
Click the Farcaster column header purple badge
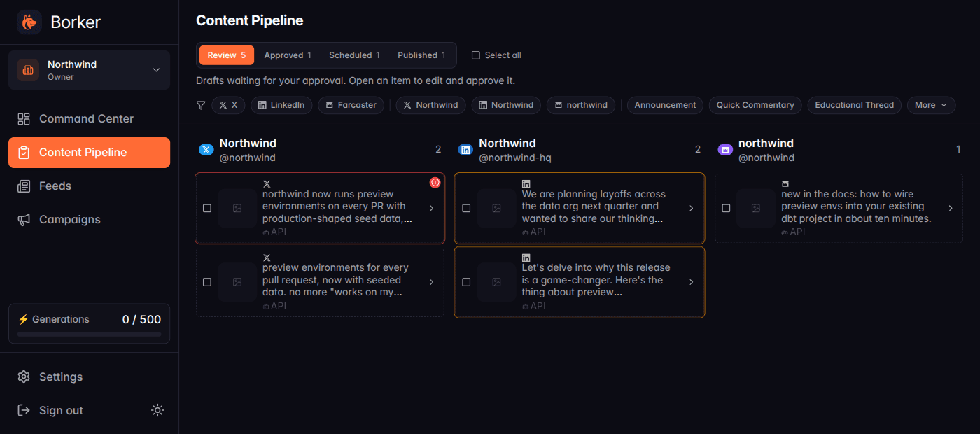725,150
